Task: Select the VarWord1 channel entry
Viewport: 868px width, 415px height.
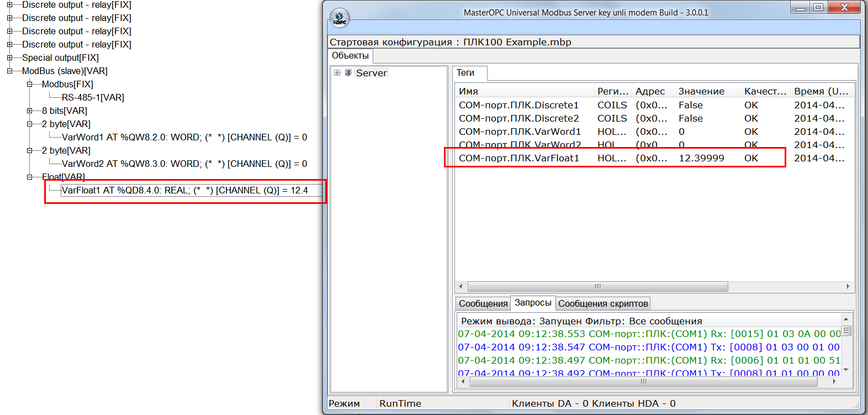Action: click(184, 137)
